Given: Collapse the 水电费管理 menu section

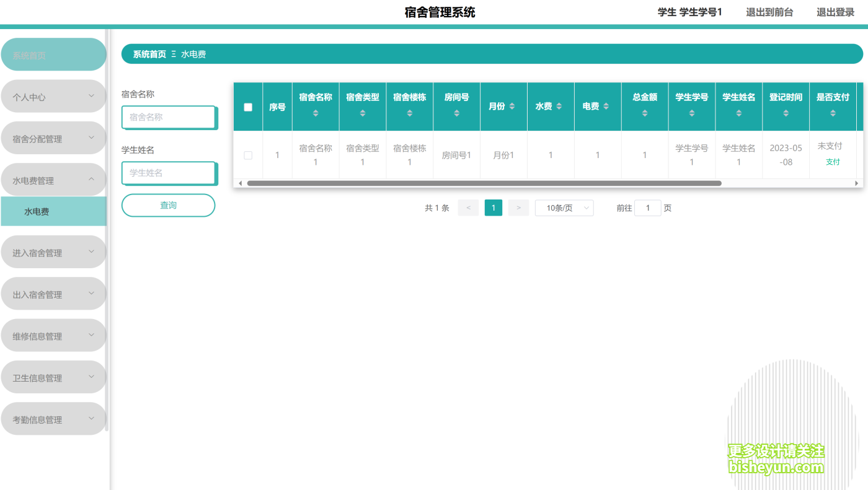Looking at the screenshot, I should [x=53, y=179].
